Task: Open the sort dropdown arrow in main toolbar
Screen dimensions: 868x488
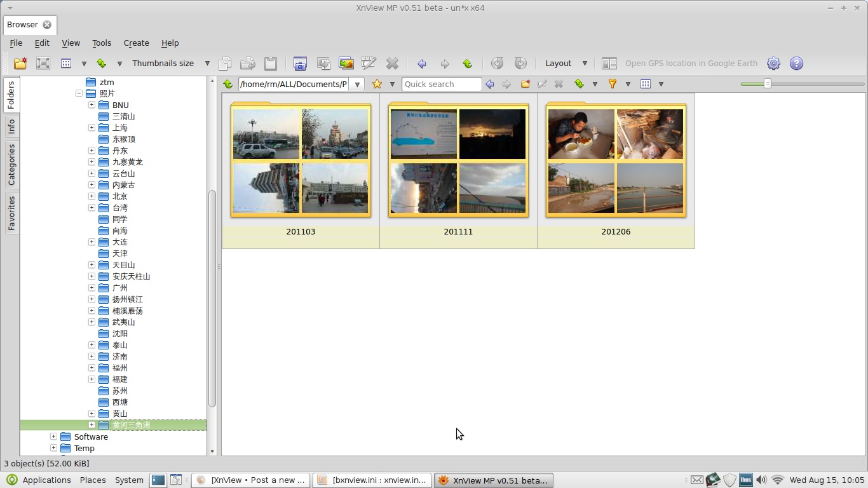Action: pyautogui.click(x=119, y=64)
